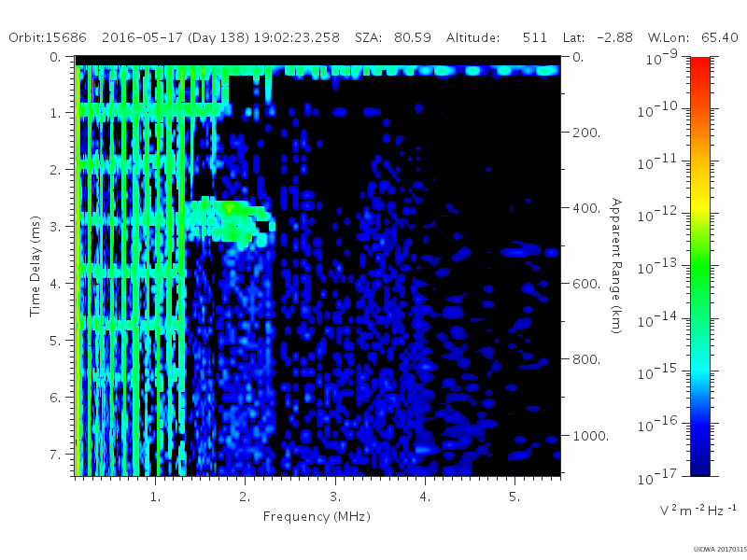Click the 10^-16 colorbar label
Image resolution: width=747 pixels, height=560 pixels.
point(657,425)
